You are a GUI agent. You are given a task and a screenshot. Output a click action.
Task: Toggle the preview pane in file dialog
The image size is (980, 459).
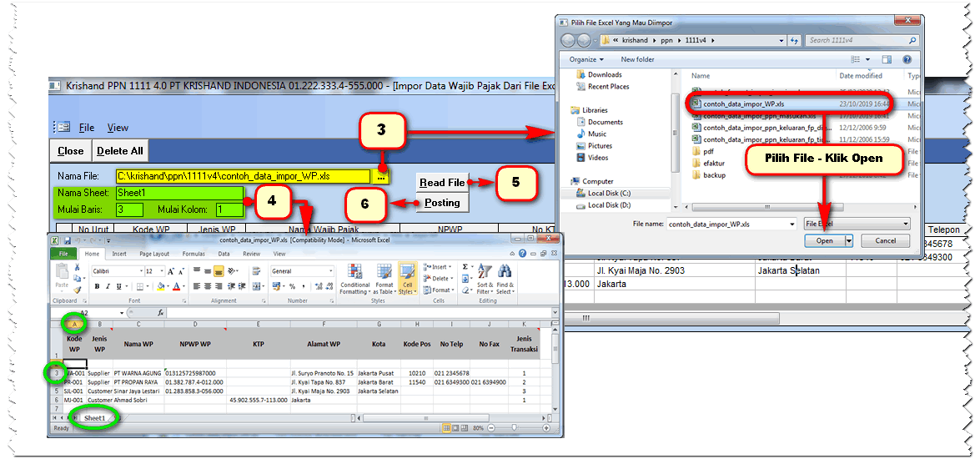[x=886, y=59]
